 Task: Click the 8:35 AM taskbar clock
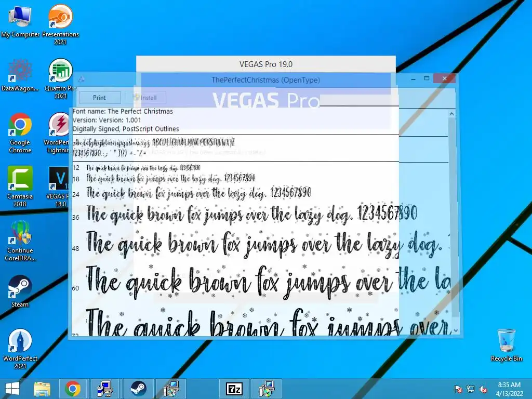[x=509, y=389]
